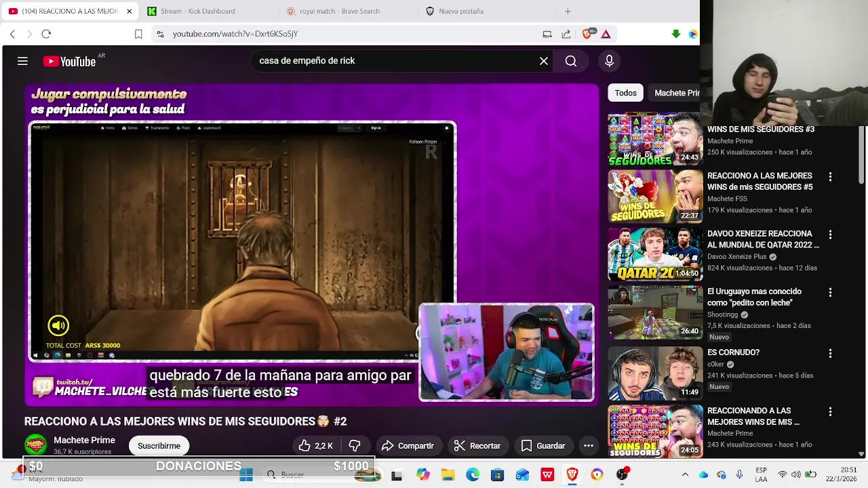
Task: Click the main video player area
Action: pos(312,244)
